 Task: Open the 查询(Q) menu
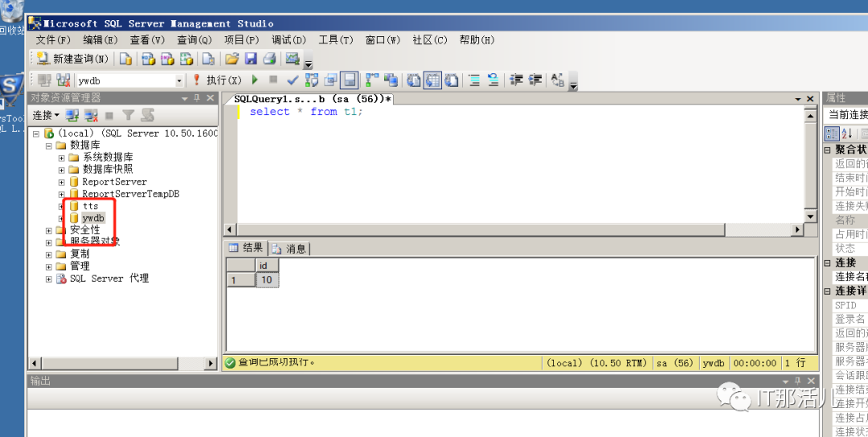point(194,40)
